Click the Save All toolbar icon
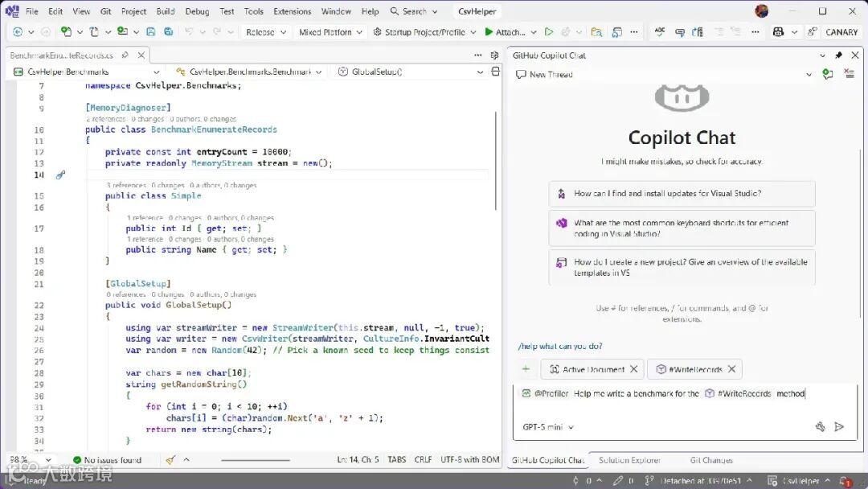This screenshot has height=489, width=868. [x=168, y=32]
